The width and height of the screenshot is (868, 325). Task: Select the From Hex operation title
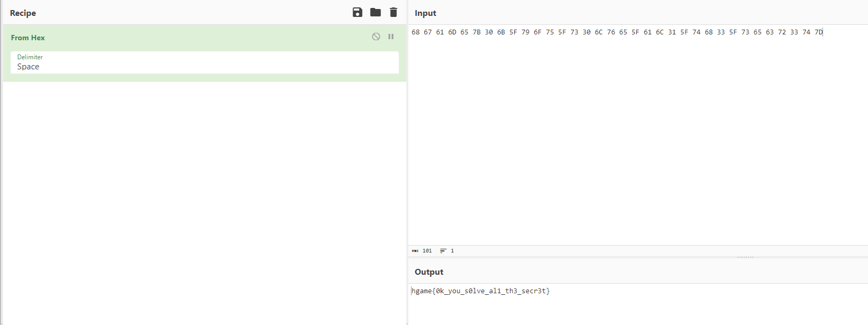pos(28,38)
